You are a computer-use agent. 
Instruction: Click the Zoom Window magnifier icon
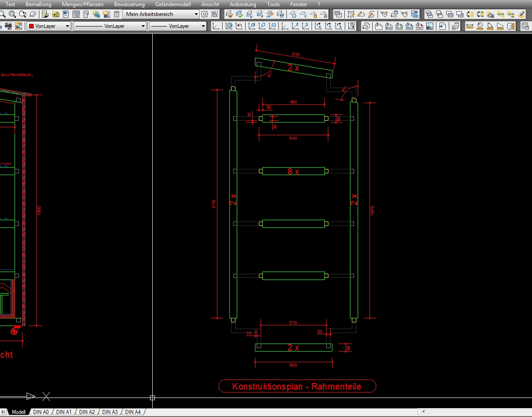tap(12, 14)
